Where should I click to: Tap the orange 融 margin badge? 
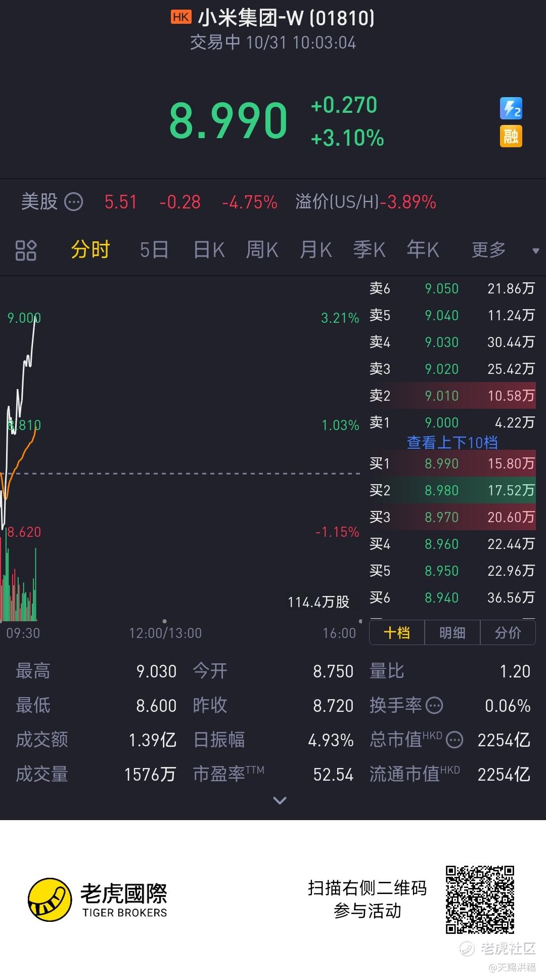pyautogui.click(x=511, y=136)
